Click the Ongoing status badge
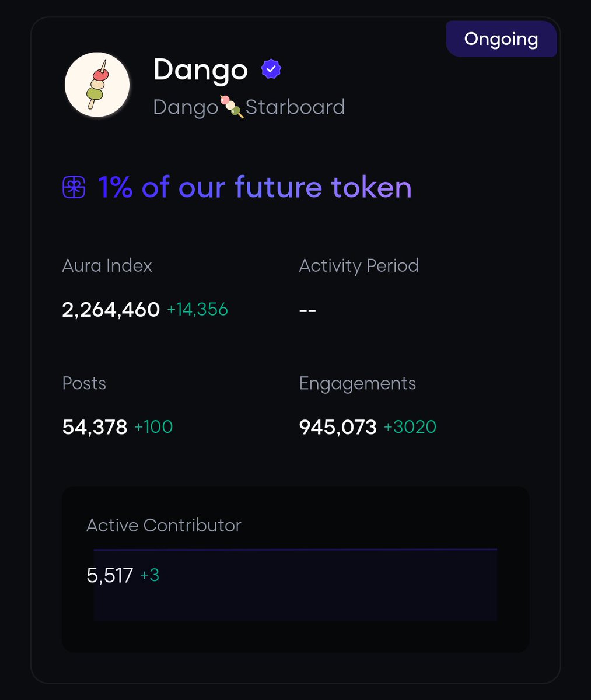The height and width of the screenshot is (700, 591). click(501, 39)
